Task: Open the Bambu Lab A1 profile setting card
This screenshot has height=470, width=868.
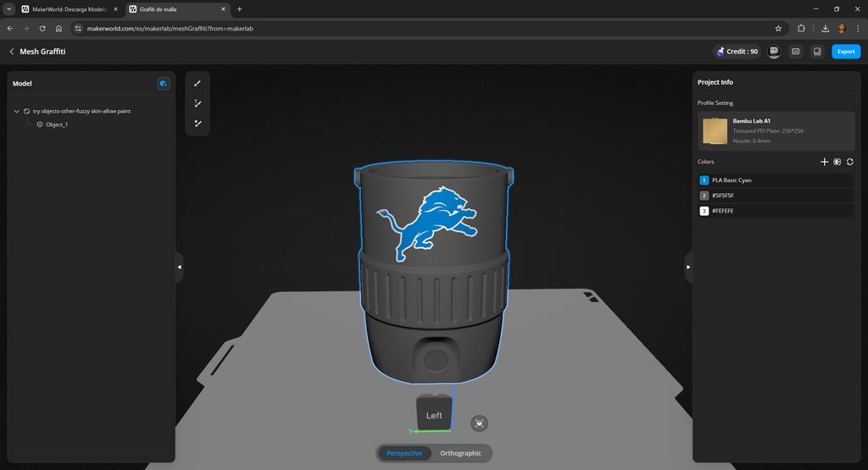Action: [776, 131]
